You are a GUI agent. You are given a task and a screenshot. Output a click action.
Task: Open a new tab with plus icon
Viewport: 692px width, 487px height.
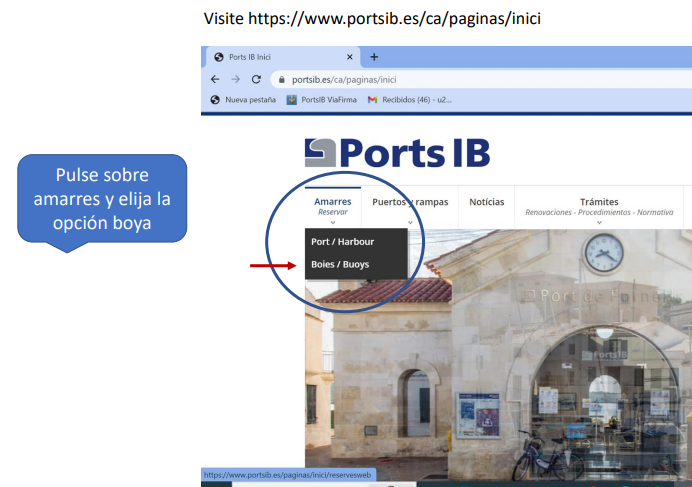click(374, 57)
